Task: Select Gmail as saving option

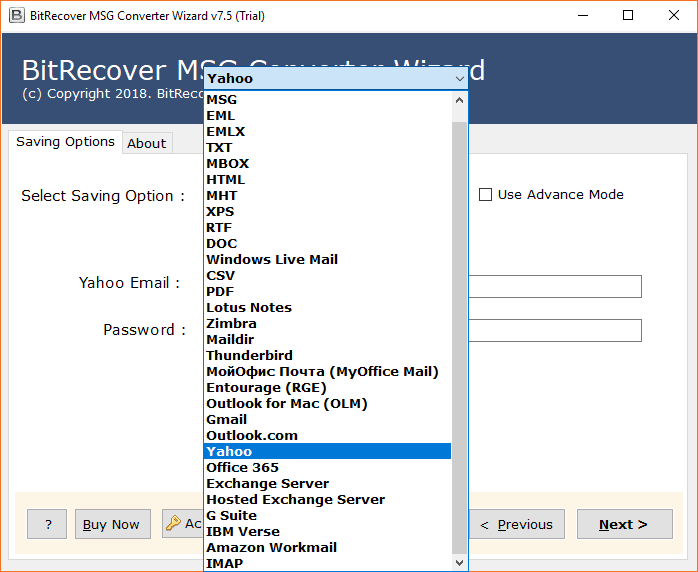Action: pyautogui.click(x=327, y=420)
